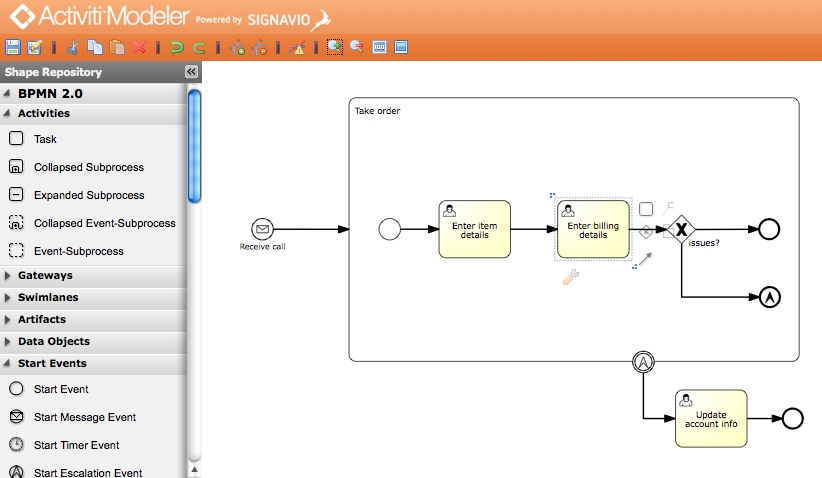Click the Cut scissors icon
The width and height of the screenshot is (822, 478).
(73, 47)
